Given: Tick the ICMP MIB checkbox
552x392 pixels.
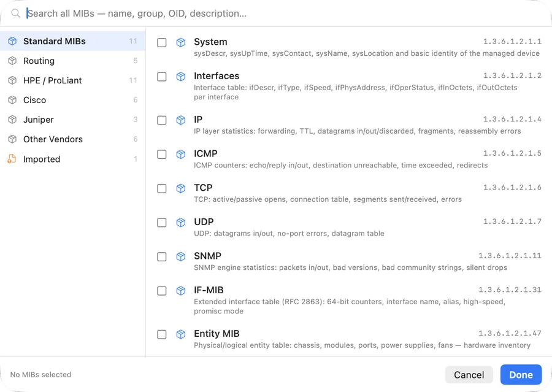Looking at the screenshot, I should click(x=162, y=155).
